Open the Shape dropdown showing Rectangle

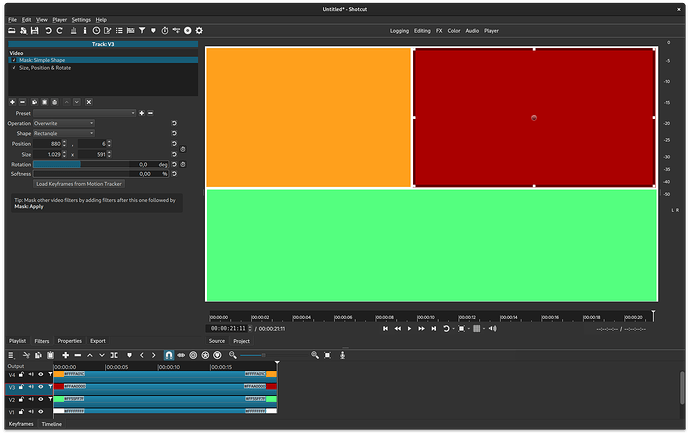(x=64, y=133)
